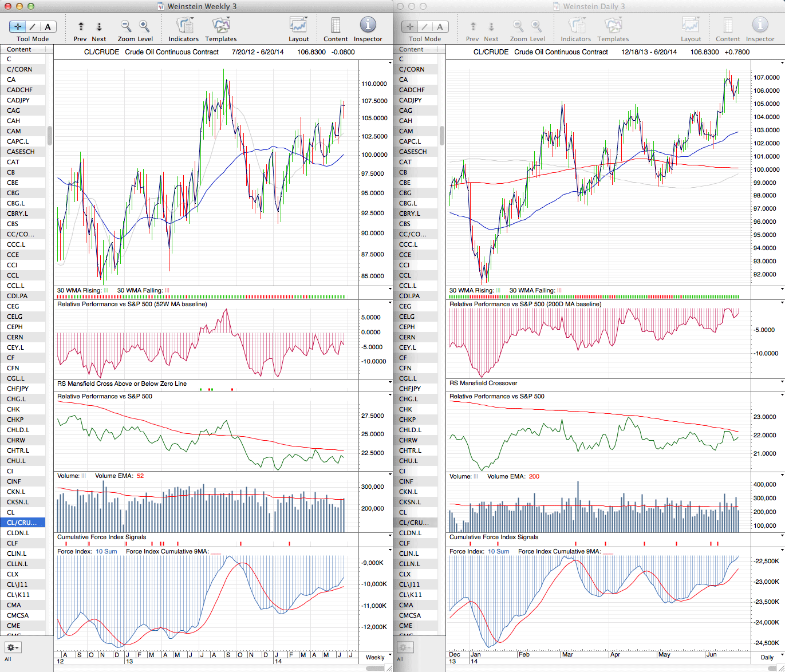
Task: Open Templates in the Weekly window toolbar
Action: [x=220, y=26]
